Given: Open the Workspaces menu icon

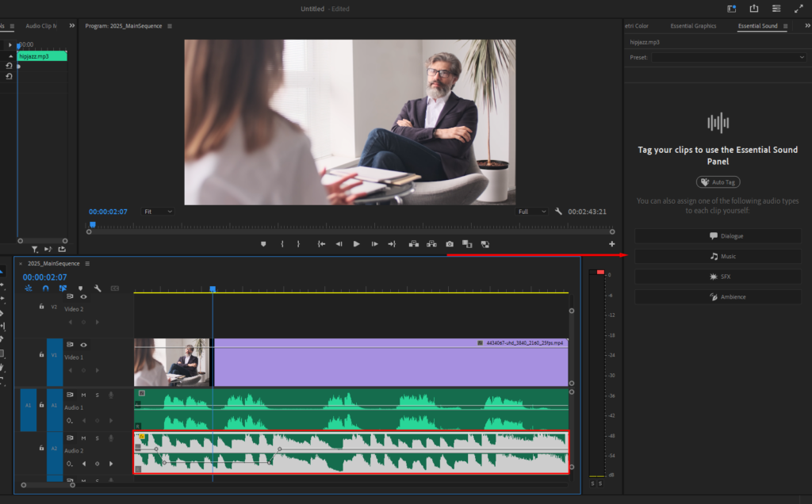Looking at the screenshot, I should coord(776,8).
